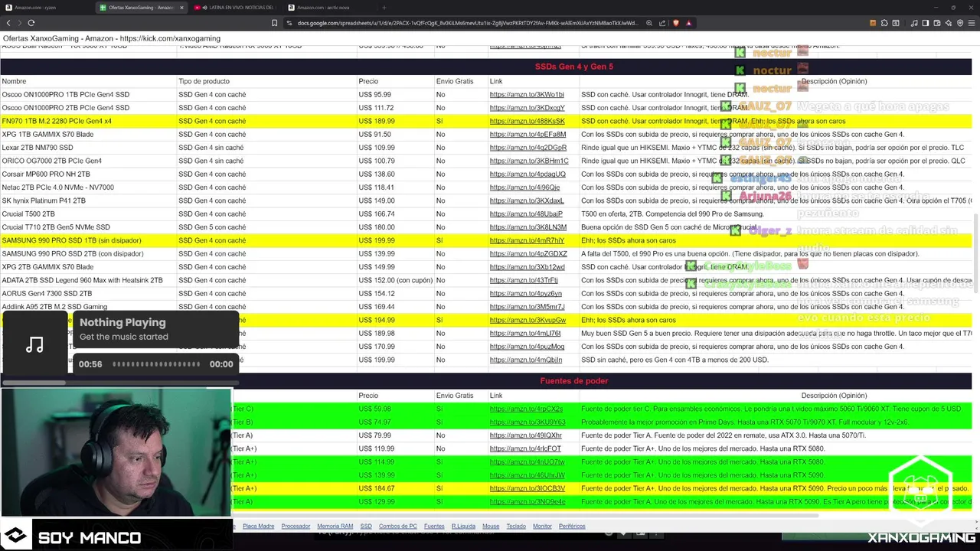Click the streamer webcam overlay
980x551 pixels.
(x=116, y=453)
